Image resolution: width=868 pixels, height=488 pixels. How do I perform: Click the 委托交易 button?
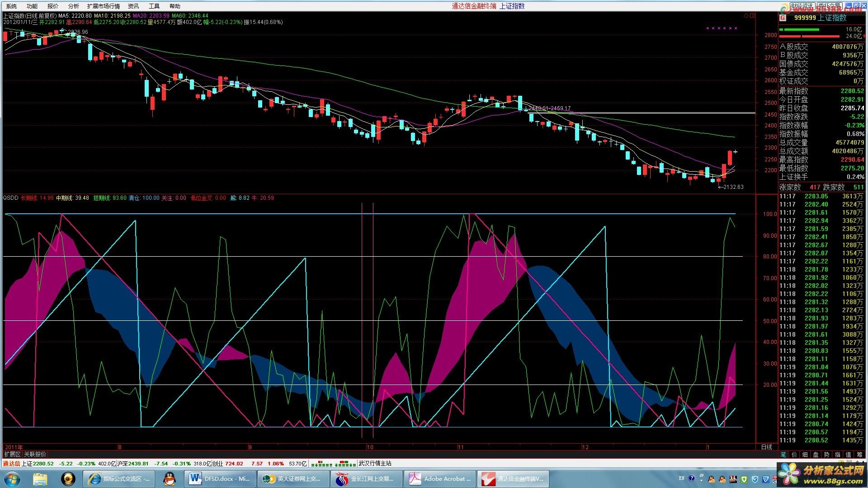[x=830, y=6]
